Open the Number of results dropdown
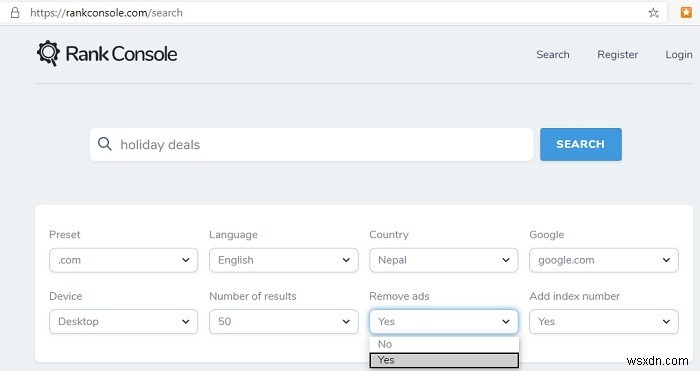This screenshot has height=371, width=700. pos(283,321)
